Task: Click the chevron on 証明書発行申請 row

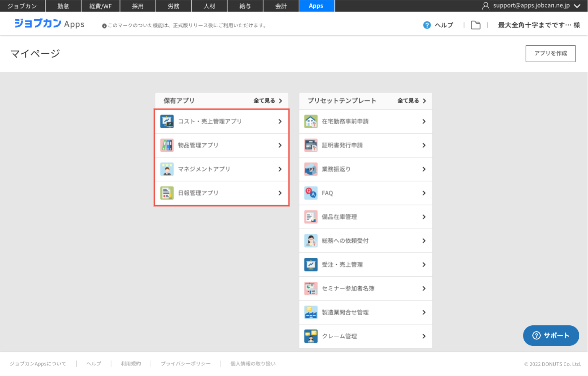Action: [424, 145]
